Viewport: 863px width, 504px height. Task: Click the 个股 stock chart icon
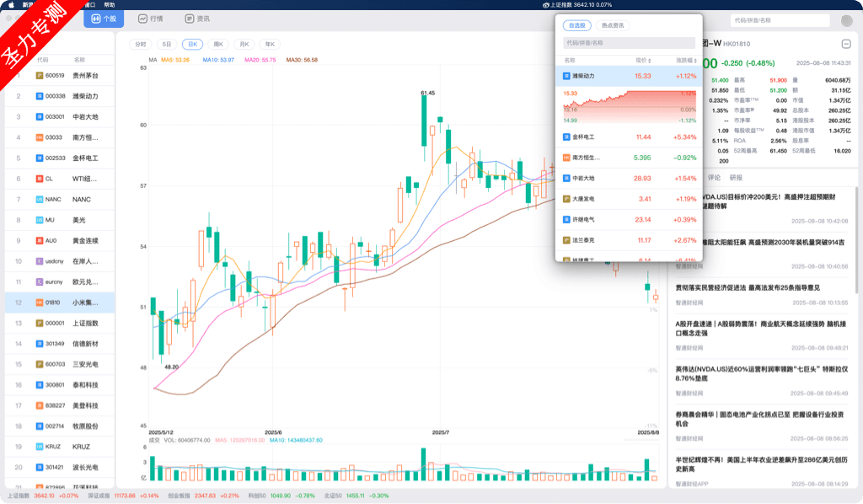point(96,18)
